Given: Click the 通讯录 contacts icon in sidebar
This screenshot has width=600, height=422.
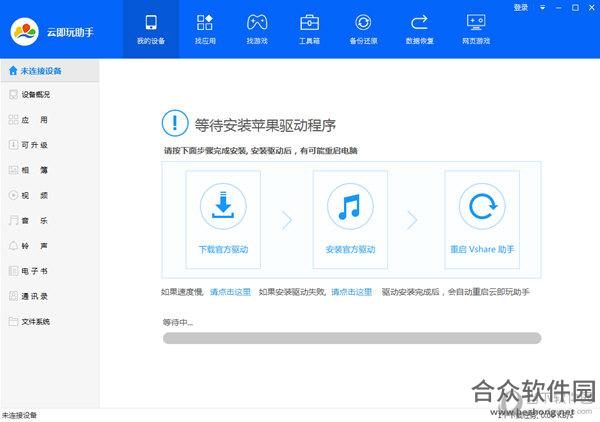Looking at the screenshot, I should [x=13, y=296].
